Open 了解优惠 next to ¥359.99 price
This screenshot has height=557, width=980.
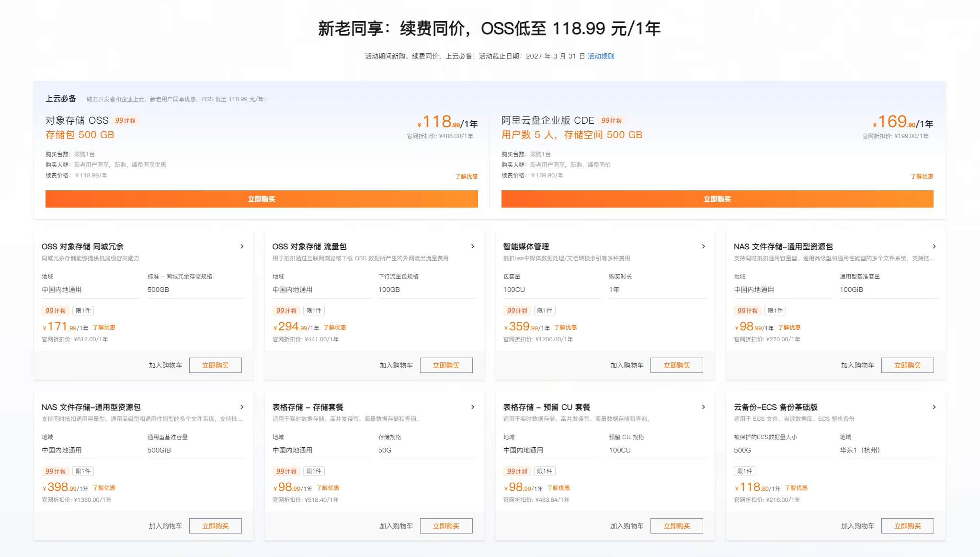566,327
